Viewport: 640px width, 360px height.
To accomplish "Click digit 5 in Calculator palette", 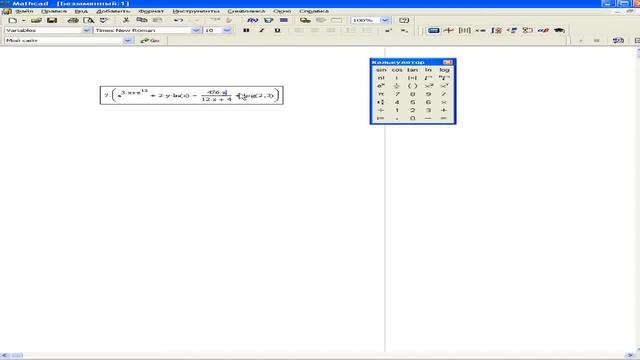I will (412, 102).
